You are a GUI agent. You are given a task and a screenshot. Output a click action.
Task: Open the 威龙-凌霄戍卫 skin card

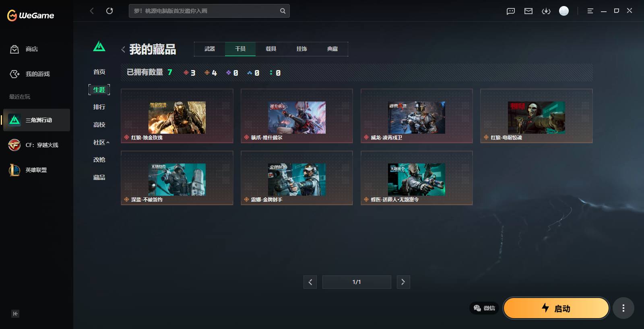pyautogui.click(x=417, y=116)
